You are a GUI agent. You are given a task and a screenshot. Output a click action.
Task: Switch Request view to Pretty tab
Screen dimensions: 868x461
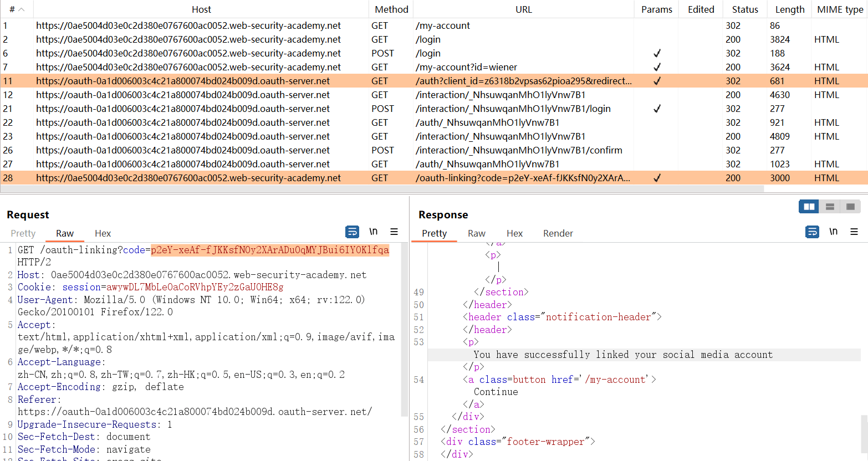(23, 233)
